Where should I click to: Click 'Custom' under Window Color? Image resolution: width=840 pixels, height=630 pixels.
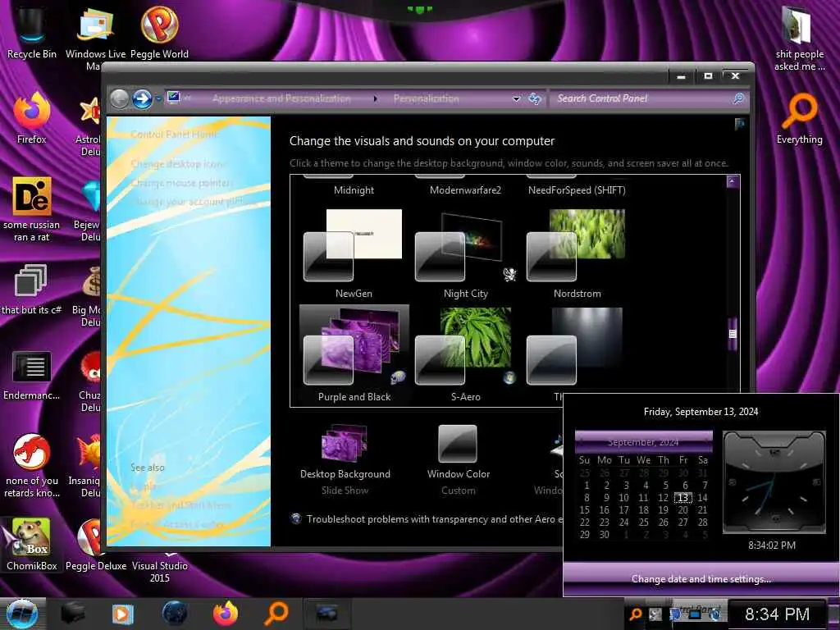pos(458,491)
